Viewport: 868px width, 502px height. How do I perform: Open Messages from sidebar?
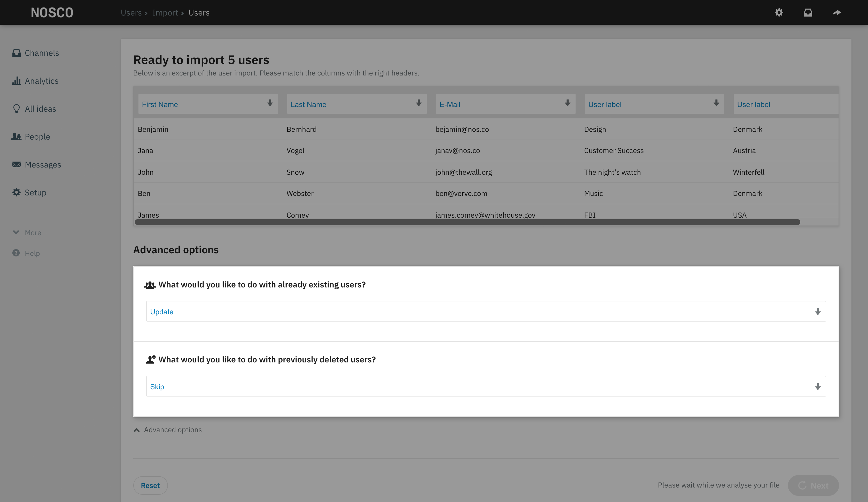click(43, 164)
